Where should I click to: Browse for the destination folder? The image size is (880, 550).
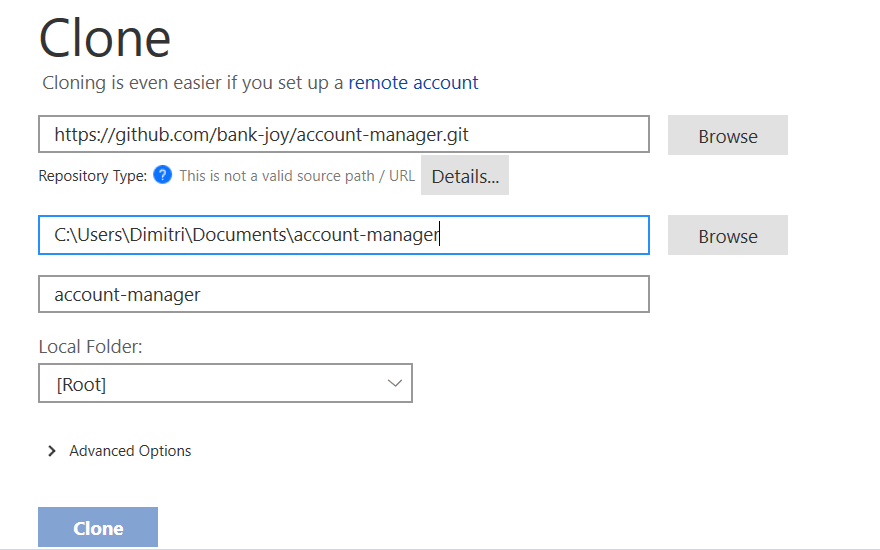point(727,236)
